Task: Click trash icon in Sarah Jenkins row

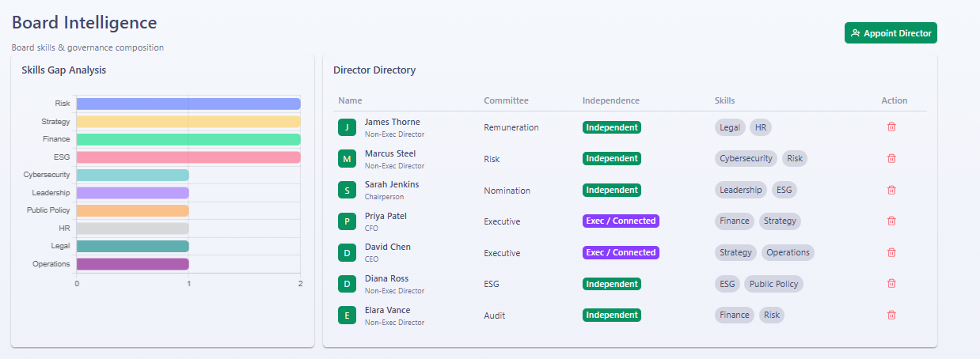Action: (x=891, y=190)
